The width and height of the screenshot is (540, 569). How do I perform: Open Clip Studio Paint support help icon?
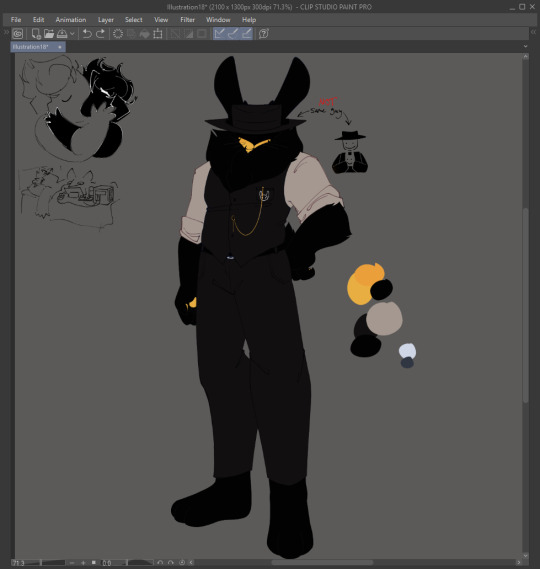(264, 34)
